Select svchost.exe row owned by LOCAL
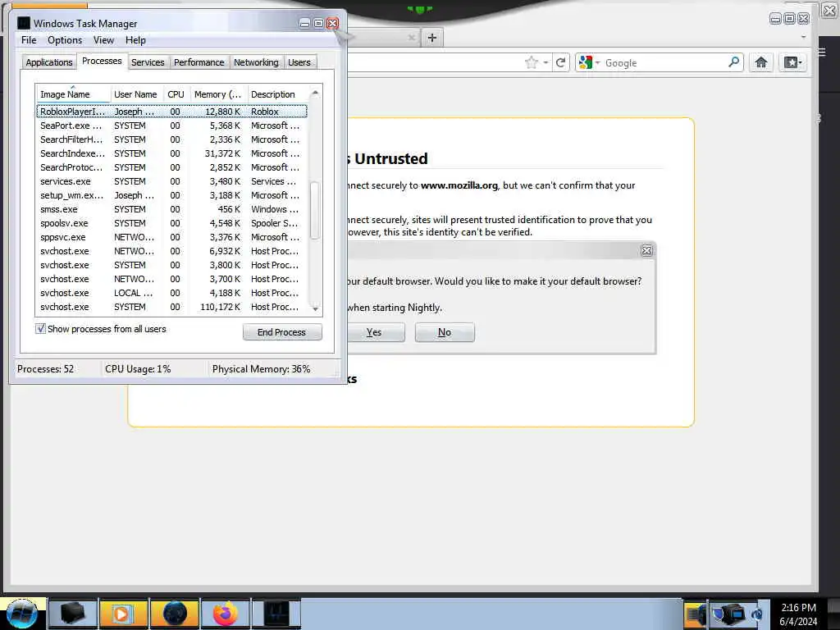840x630 pixels. [171, 293]
